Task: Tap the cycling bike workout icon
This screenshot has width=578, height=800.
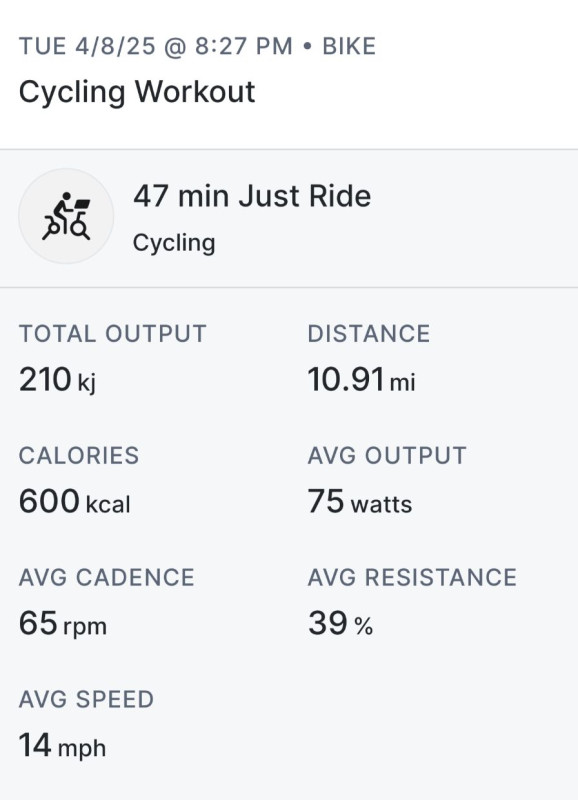Action: (66, 216)
